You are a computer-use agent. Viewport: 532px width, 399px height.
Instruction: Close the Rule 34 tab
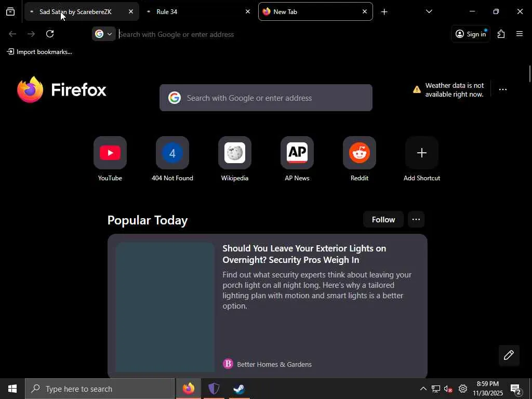click(248, 11)
